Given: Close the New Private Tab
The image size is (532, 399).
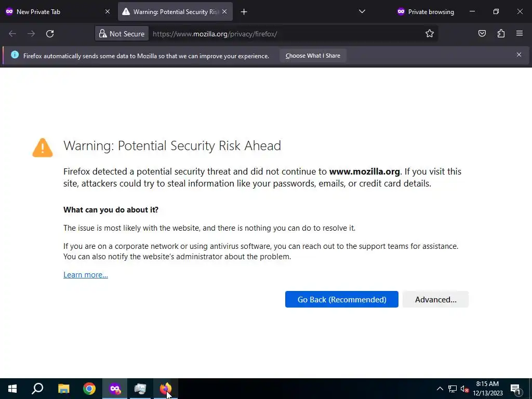Looking at the screenshot, I should (108, 11).
